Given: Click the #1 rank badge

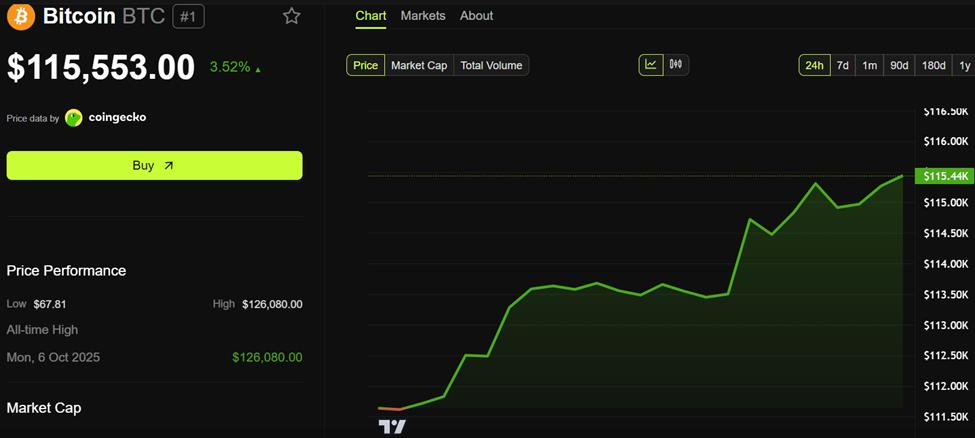Looking at the screenshot, I should pos(188,16).
